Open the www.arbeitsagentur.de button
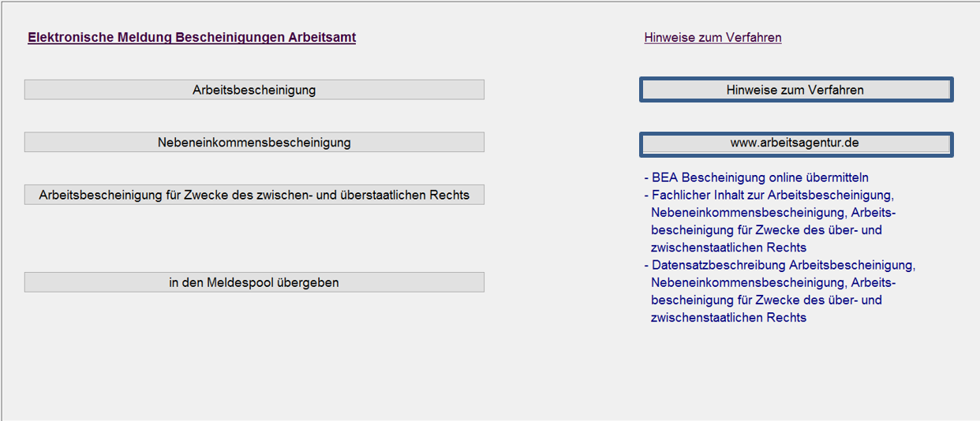 point(795,143)
